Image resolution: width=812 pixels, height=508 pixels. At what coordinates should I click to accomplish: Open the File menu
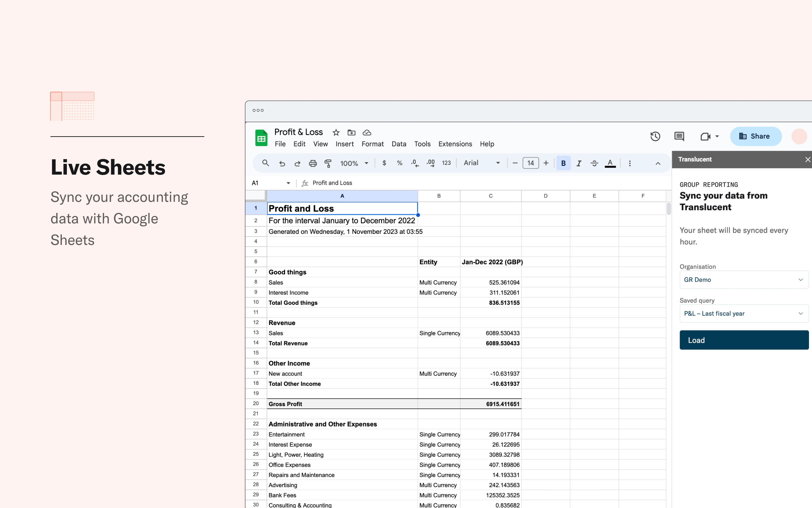point(280,144)
